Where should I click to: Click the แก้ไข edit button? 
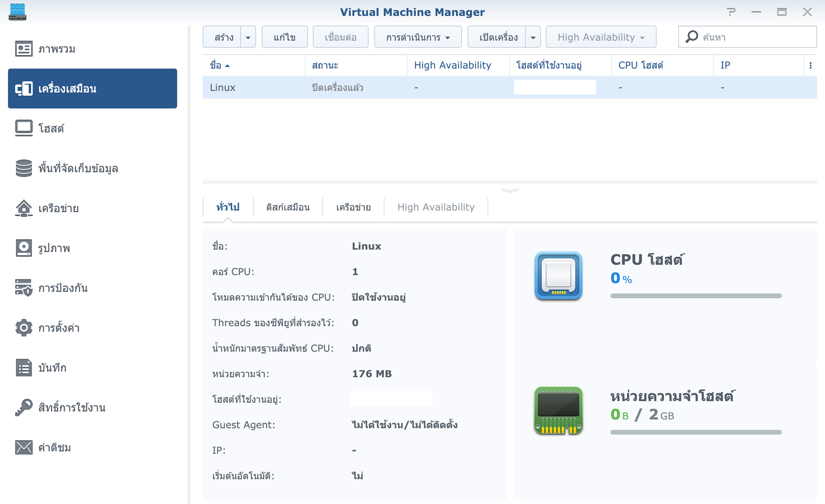(x=284, y=37)
